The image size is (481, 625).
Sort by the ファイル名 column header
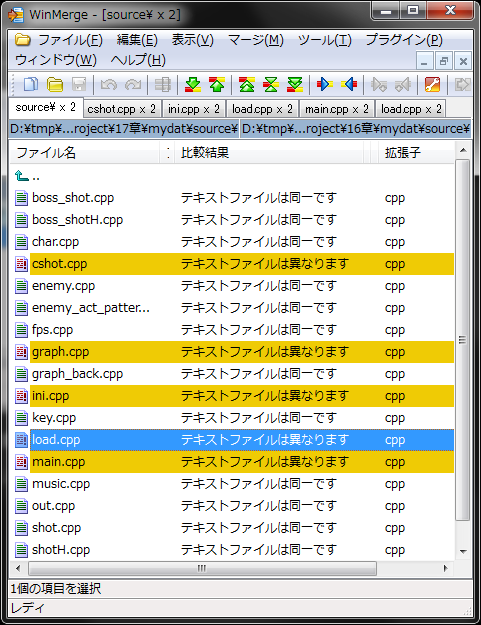click(84, 153)
